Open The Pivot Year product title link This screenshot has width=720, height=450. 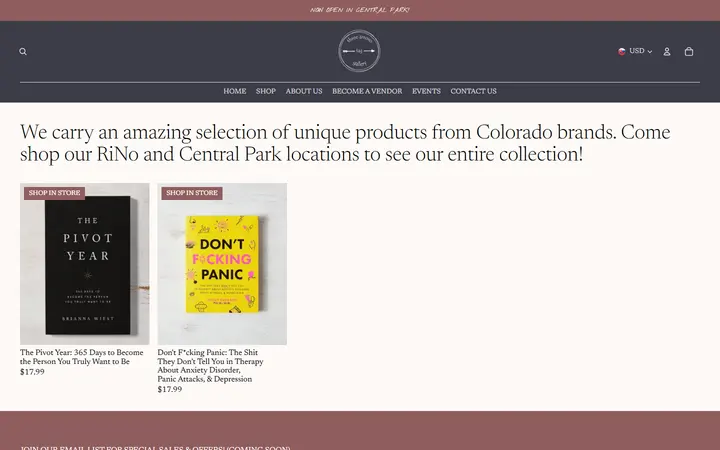[82, 357]
